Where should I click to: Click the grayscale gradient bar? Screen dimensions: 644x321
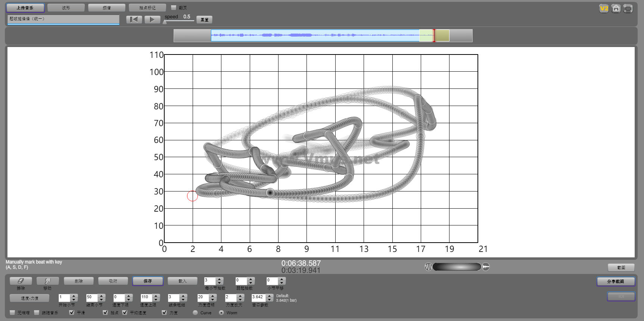[x=457, y=267]
